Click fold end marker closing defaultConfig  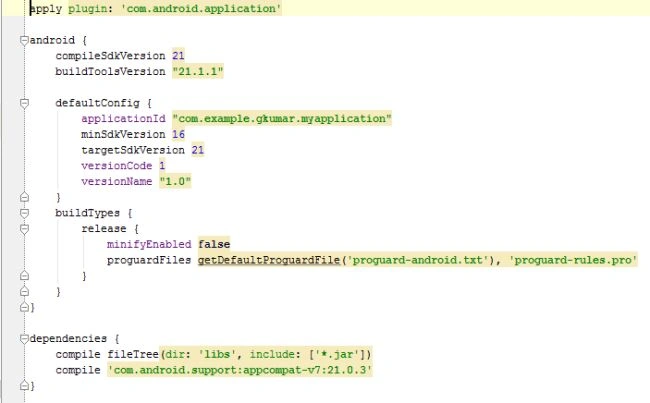(x=24, y=197)
